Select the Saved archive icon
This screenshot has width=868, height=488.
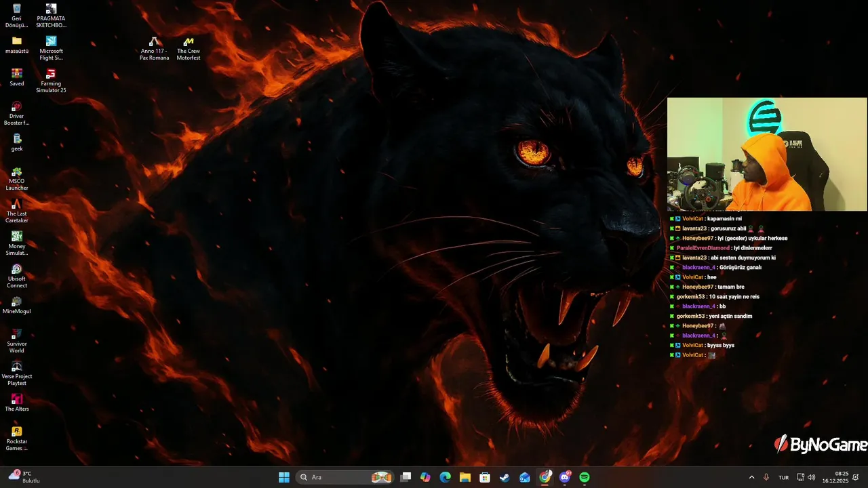[x=17, y=77]
